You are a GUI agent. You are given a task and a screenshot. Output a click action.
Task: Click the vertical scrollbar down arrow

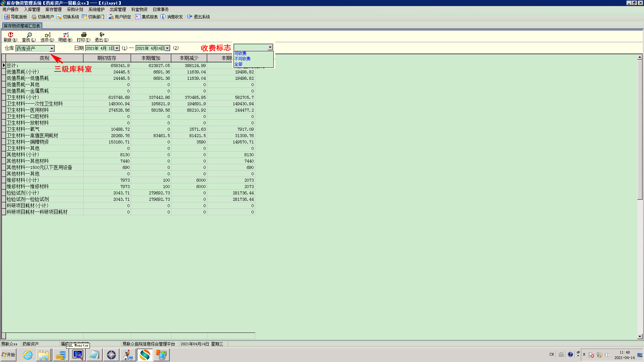(640, 337)
